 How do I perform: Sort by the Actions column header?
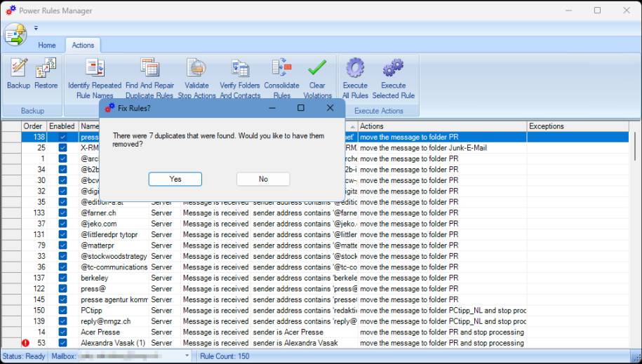click(x=442, y=126)
